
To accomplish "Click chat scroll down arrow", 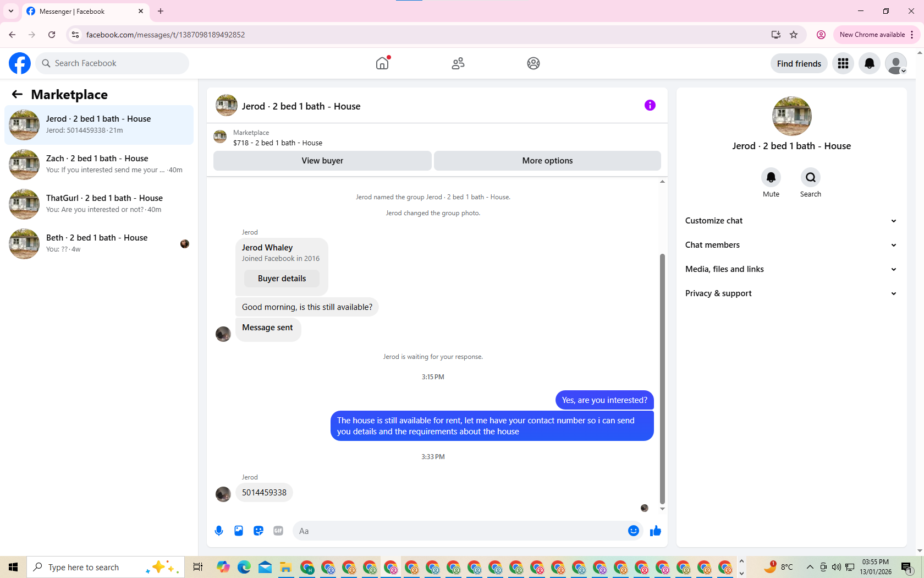I will 662,509.
